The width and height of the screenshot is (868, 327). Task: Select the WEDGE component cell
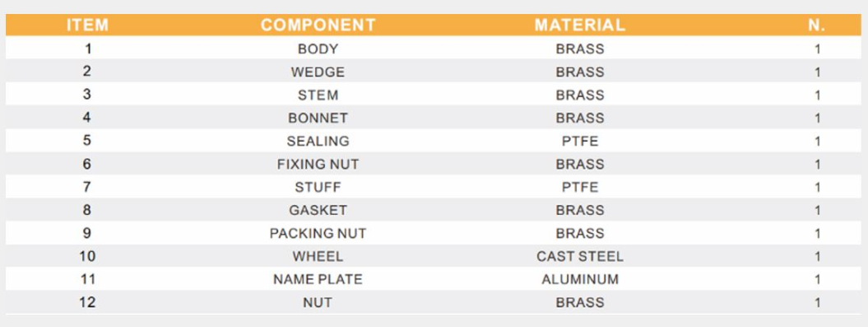(318, 72)
